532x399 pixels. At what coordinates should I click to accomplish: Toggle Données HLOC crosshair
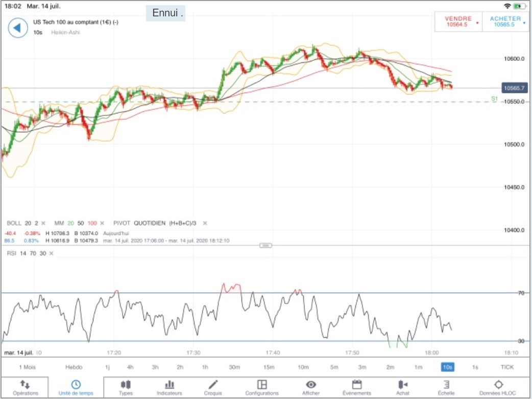tap(497, 388)
